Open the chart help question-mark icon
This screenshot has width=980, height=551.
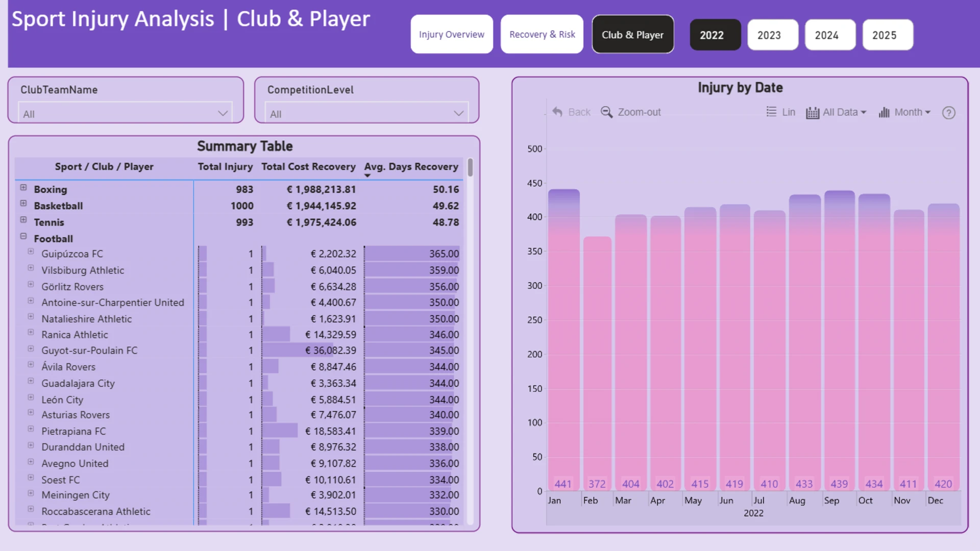pyautogui.click(x=948, y=113)
